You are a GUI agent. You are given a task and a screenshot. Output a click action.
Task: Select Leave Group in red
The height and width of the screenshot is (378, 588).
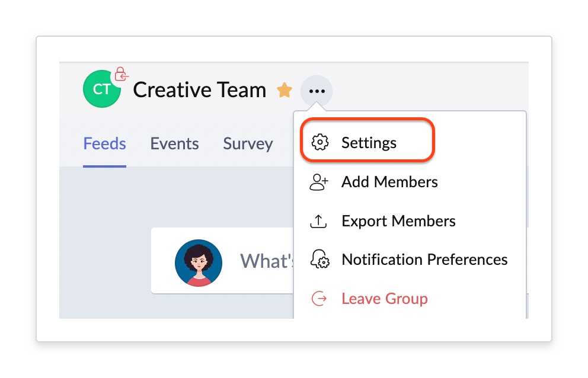click(384, 299)
